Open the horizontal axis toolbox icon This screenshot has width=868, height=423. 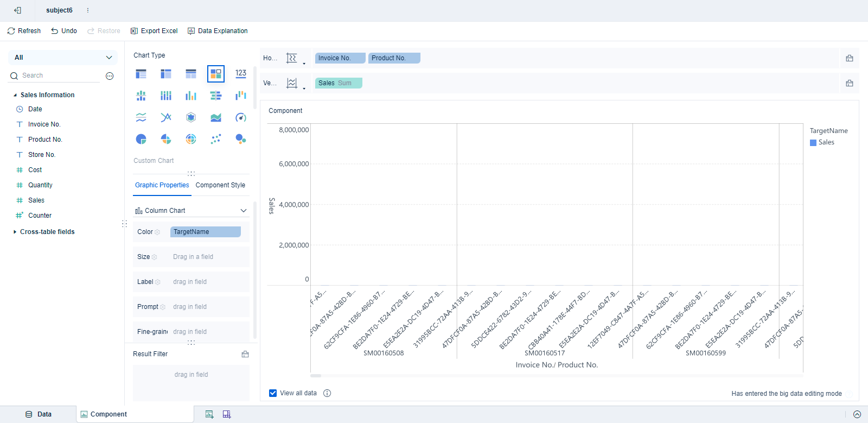850,58
